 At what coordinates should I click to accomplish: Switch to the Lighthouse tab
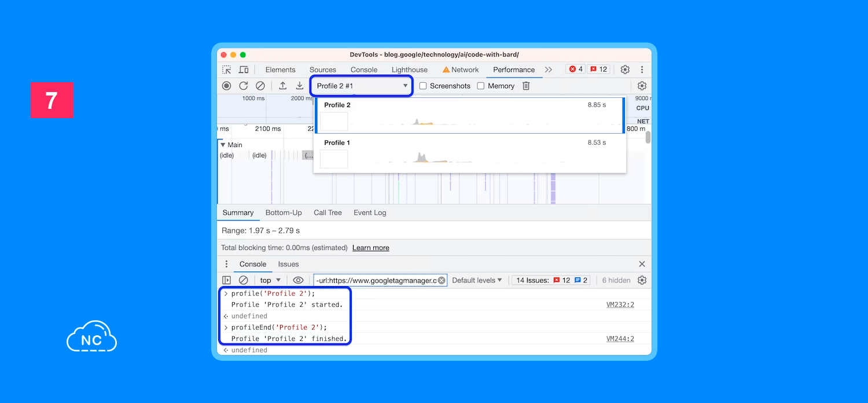coord(410,69)
